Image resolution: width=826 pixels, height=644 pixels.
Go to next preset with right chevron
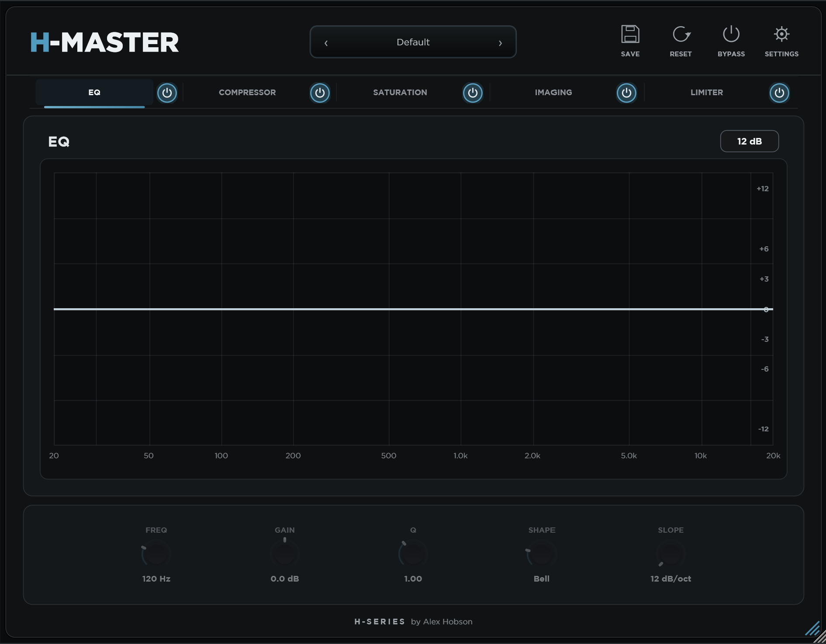coord(501,43)
